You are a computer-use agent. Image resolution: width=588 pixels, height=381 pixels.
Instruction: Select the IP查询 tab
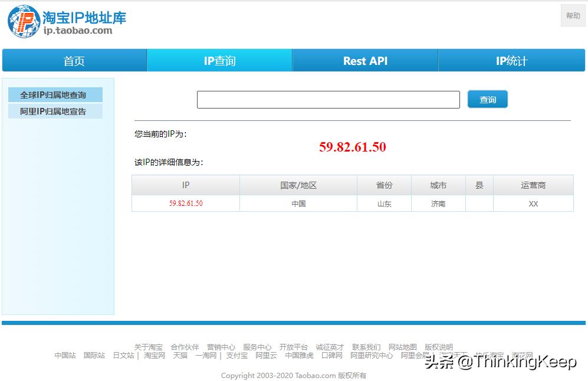pyautogui.click(x=219, y=60)
